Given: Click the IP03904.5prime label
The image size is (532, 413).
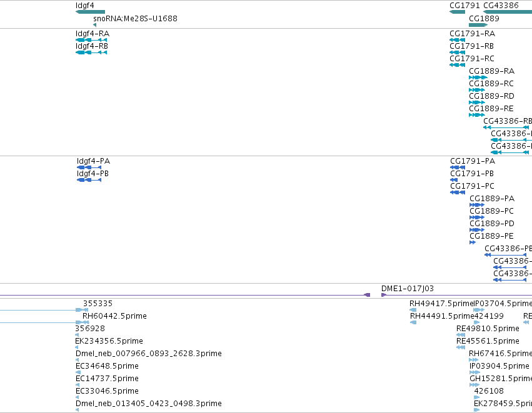Looking at the screenshot, I should click(499, 366).
